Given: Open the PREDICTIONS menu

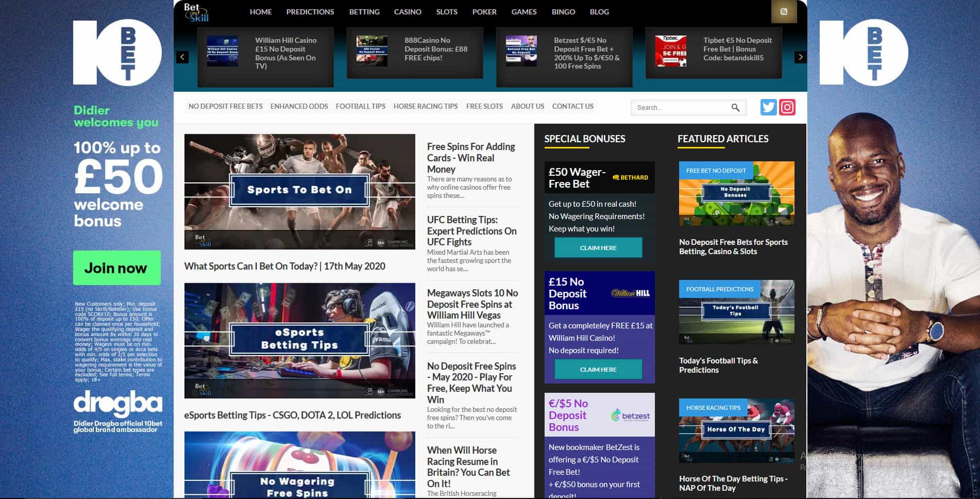Looking at the screenshot, I should point(310,12).
